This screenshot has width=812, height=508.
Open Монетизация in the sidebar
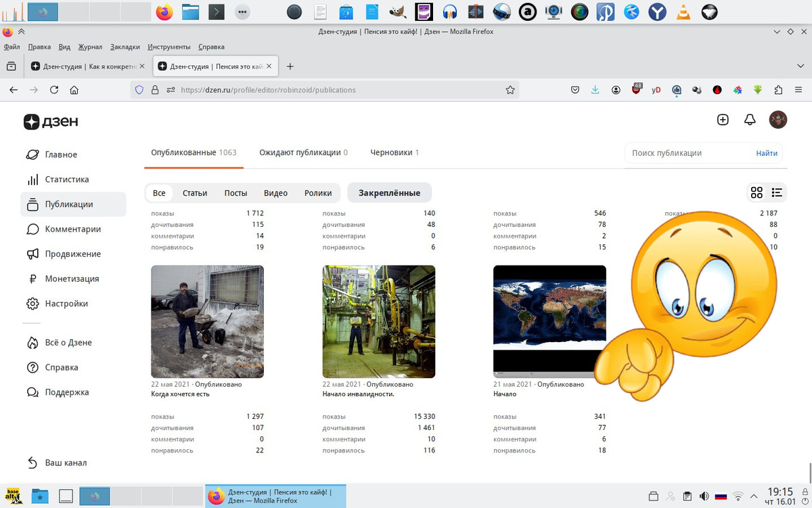tap(72, 278)
